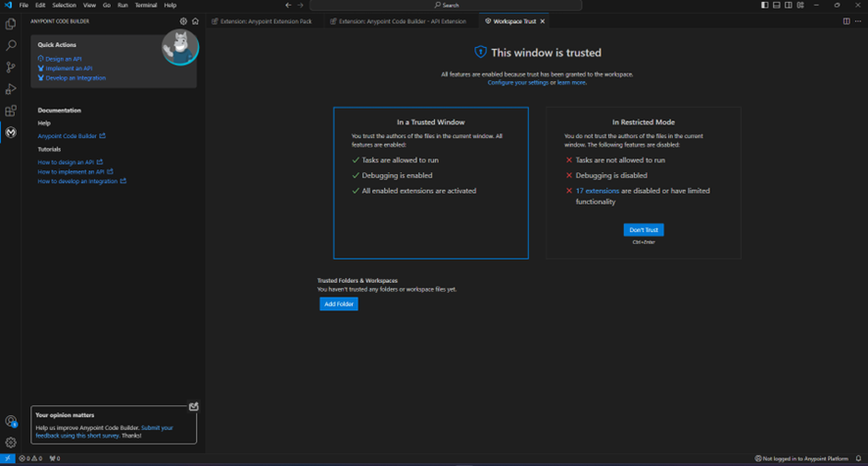Screen dimensions: 868x466
Task: Open the notifications bell in status bar
Action: click(x=858, y=458)
